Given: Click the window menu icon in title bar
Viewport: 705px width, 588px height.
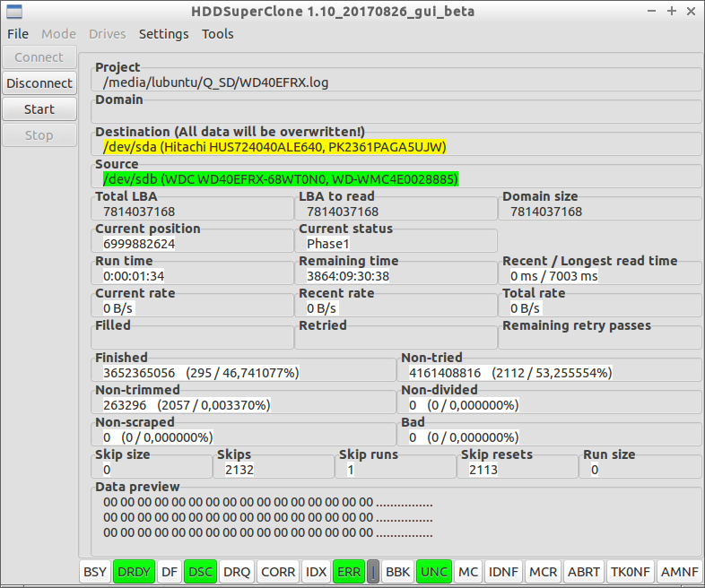Looking at the screenshot, I should [14, 12].
